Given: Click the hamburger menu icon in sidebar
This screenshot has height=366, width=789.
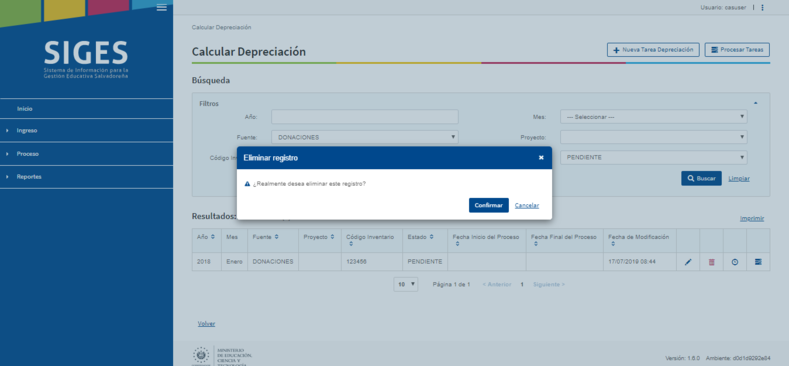Looking at the screenshot, I should point(162,7).
